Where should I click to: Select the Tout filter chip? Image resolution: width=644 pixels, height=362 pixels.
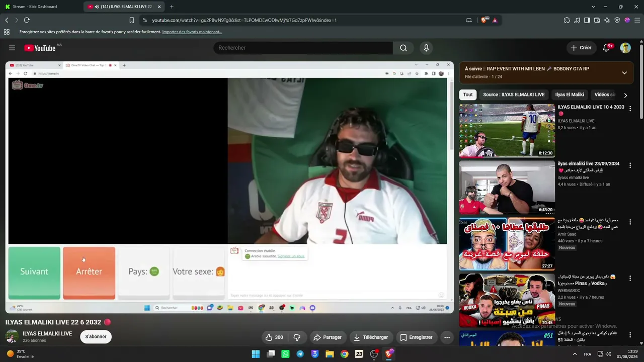tap(468, 95)
